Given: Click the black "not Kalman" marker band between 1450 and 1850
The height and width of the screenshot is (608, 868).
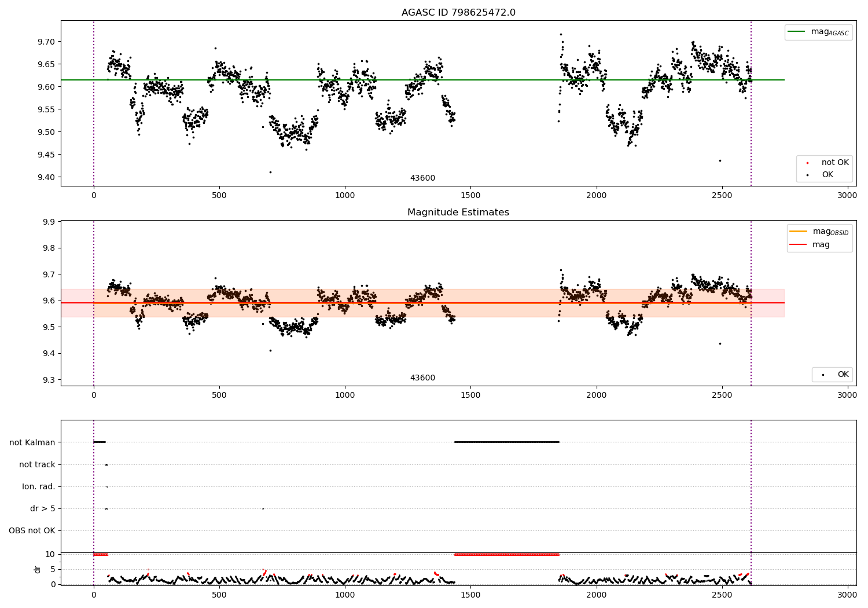Looking at the screenshot, I should click(x=507, y=442).
